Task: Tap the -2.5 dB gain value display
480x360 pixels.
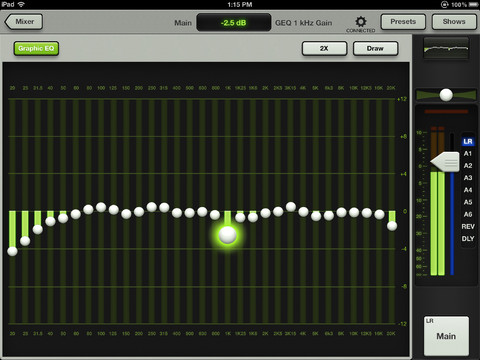Action: click(233, 23)
